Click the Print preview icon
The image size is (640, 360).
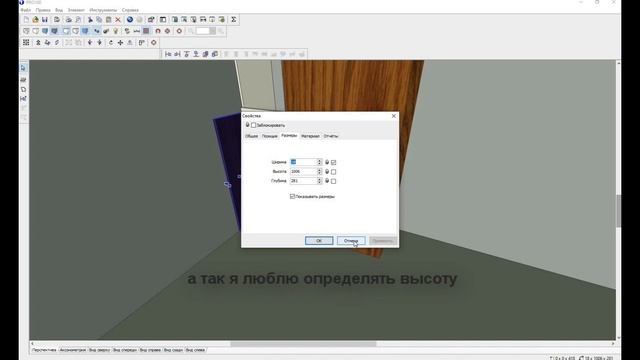pyautogui.click(x=78, y=20)
